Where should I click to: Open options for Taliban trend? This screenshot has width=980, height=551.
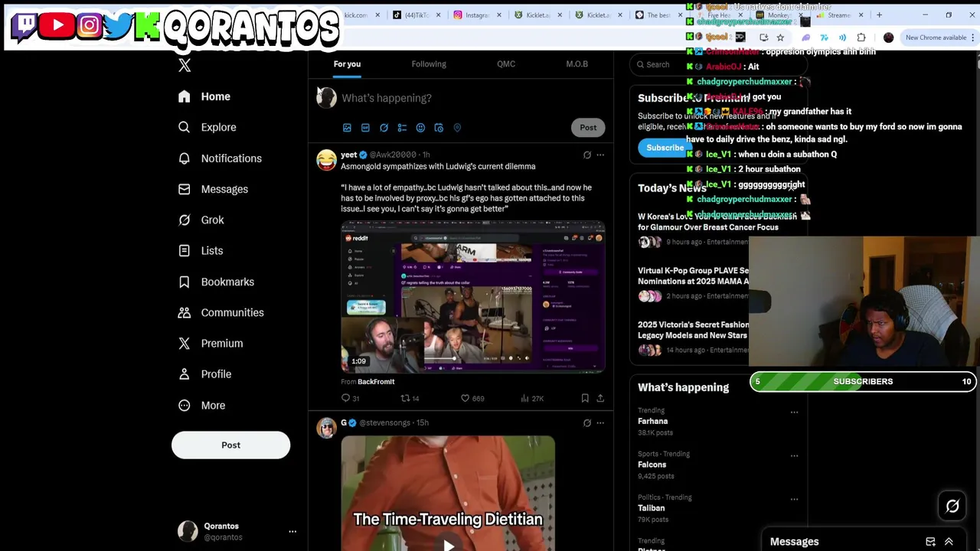tap(794, 499)
